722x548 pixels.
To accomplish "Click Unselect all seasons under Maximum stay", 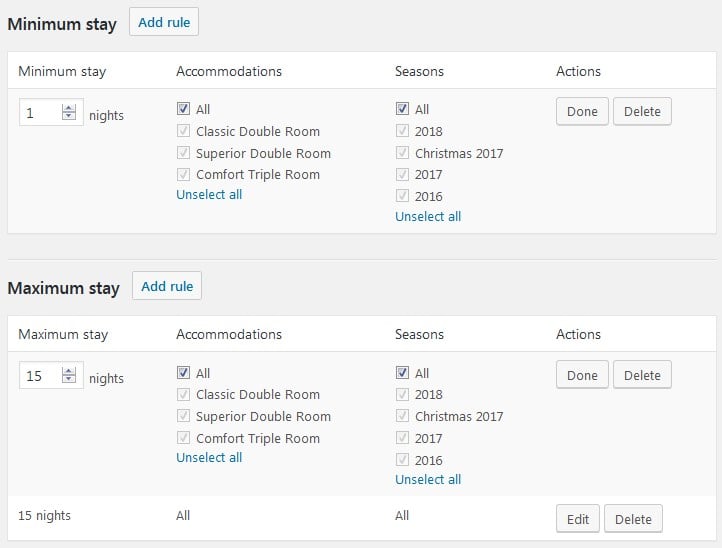I will pos(428,479).
